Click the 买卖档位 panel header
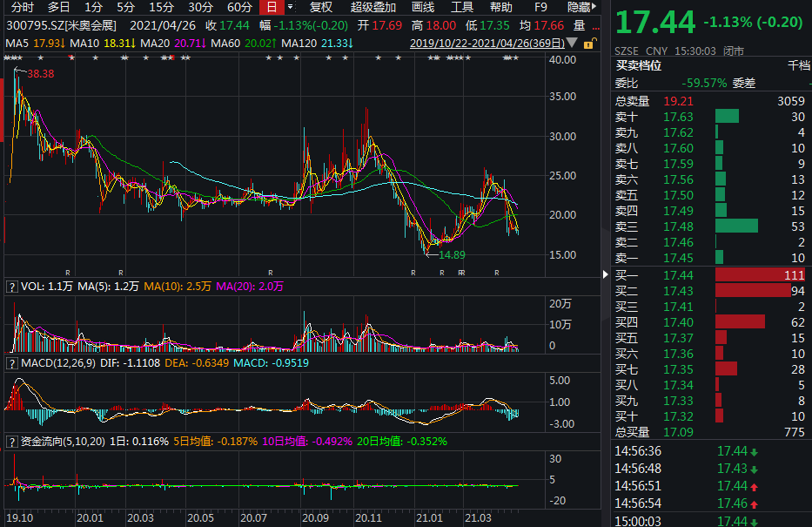This screenshot has width=812, height=527. point(639,66)
